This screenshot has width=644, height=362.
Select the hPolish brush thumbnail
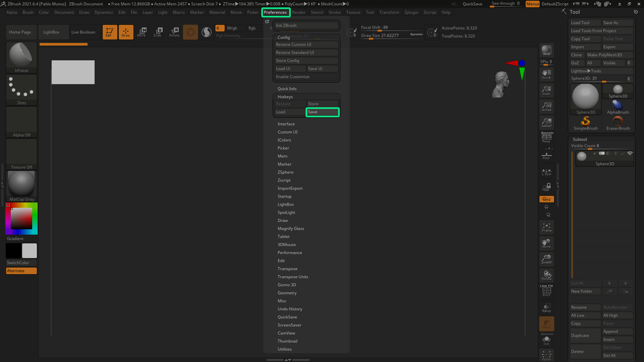coord(21,57)
